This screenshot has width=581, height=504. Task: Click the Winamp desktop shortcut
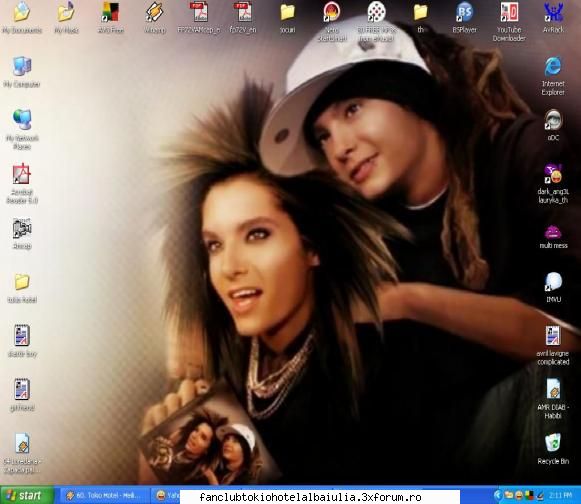click(154, 17)
